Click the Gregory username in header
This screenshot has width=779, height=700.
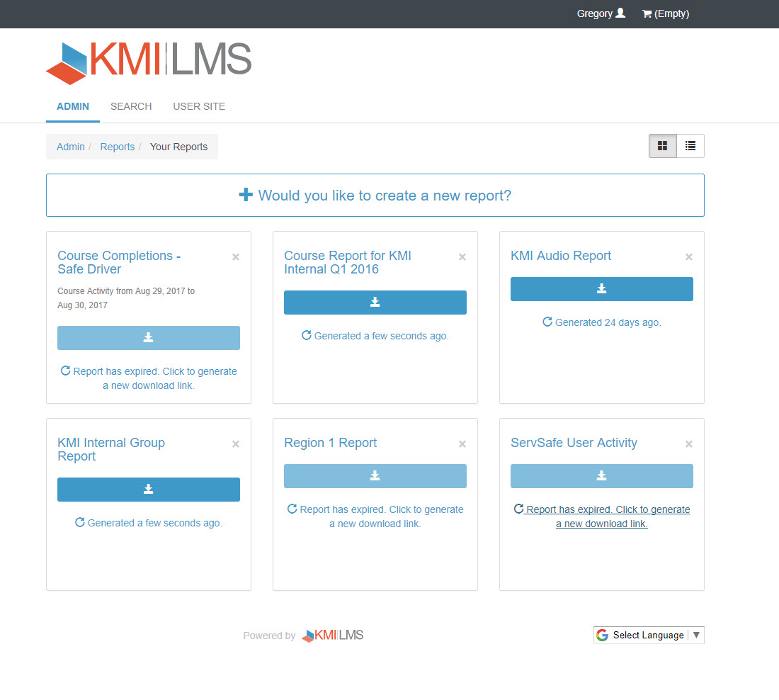tap(595, 14)
